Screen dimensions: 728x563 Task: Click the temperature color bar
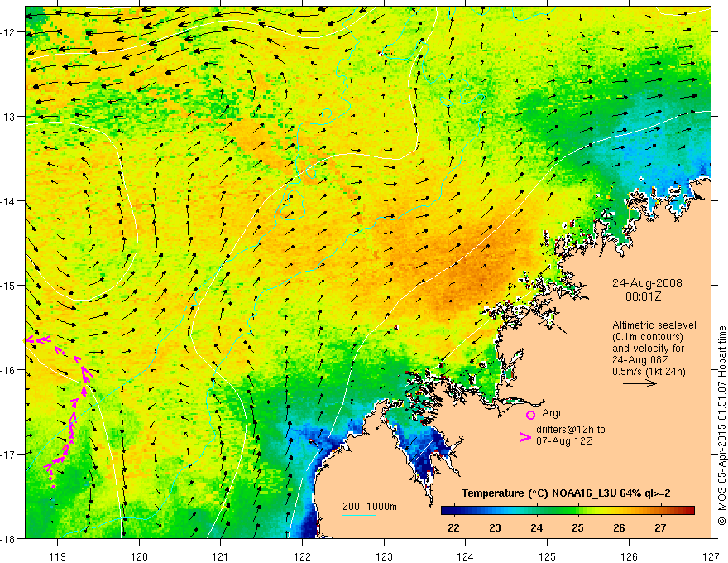[x=568, y=511]
